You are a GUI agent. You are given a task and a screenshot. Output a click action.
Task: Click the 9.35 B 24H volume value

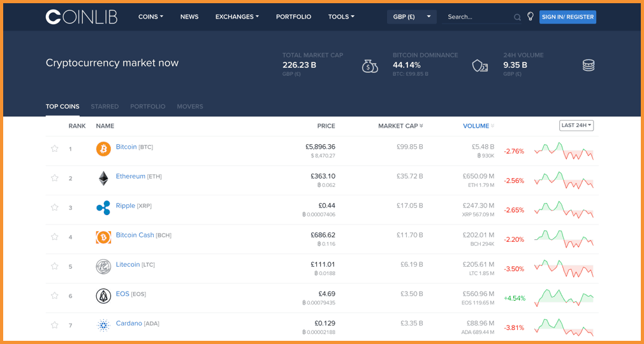(x=515, y=65)
